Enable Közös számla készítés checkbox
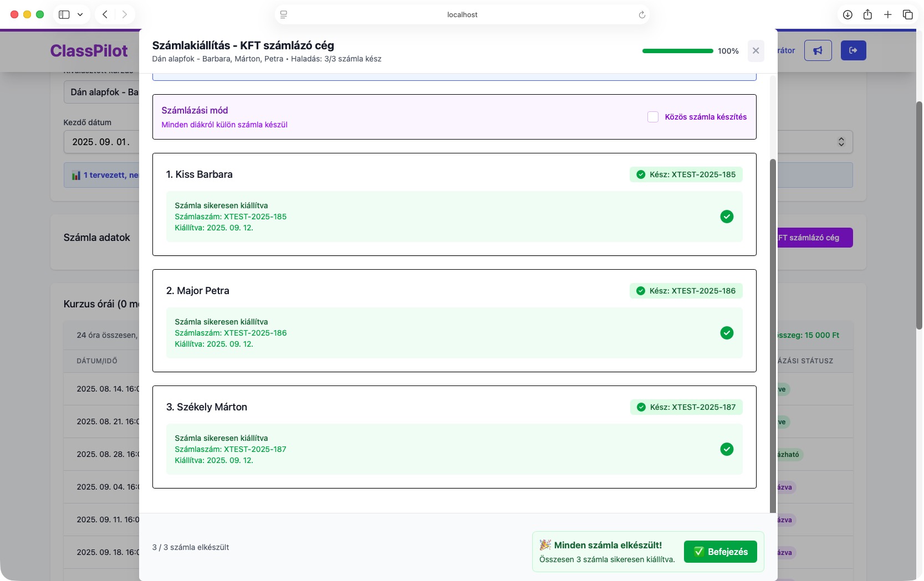The height and width of the screenshot is (581, 924). pyautogui.click(x=653, y=117)
